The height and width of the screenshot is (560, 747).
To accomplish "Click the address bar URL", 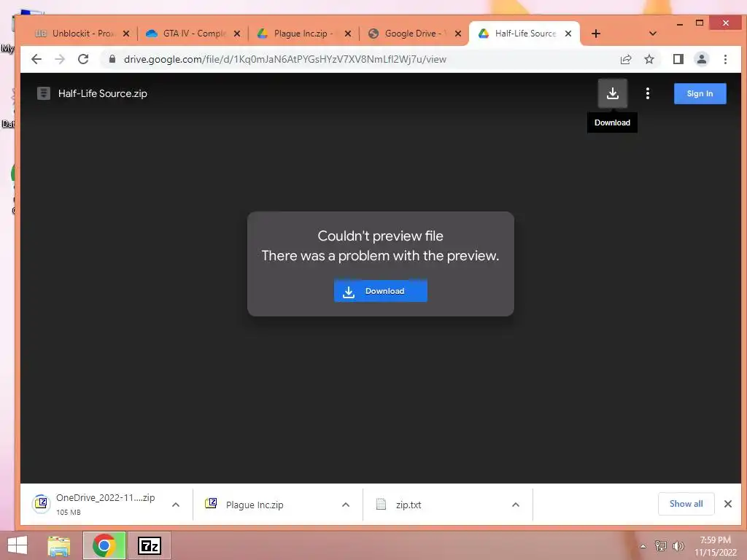I will tap(285, 60).
